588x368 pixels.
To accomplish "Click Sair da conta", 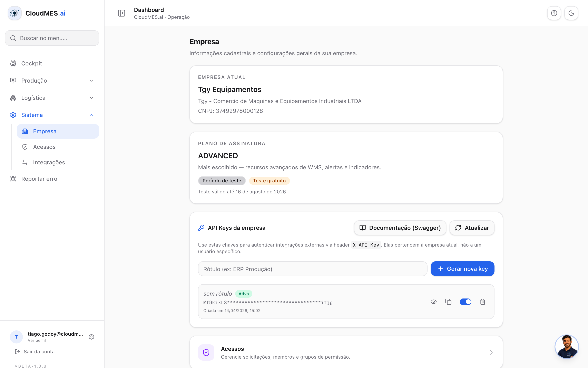I will click(x=35, y=351).
